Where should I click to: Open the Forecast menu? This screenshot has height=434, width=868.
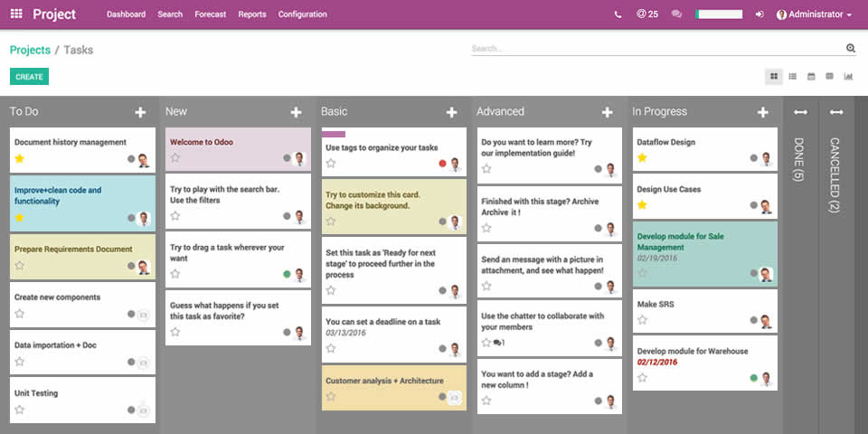[x=211, y=14]
